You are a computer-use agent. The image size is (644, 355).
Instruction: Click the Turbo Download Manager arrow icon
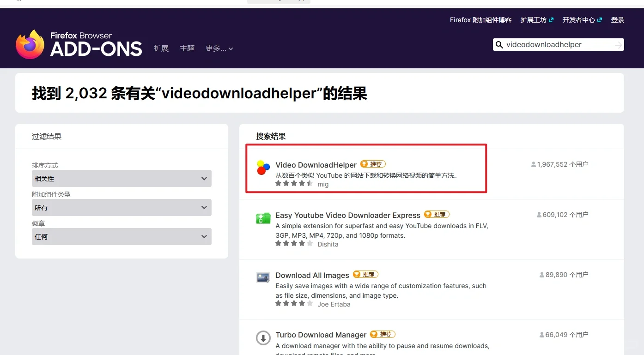(x=263, y=337)
